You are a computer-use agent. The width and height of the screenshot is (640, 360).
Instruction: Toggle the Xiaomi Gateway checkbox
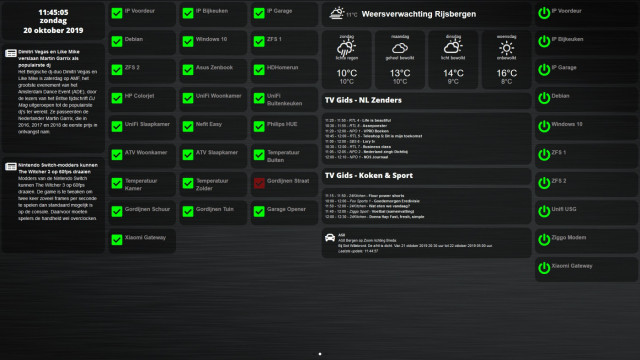tap(117, 240)
